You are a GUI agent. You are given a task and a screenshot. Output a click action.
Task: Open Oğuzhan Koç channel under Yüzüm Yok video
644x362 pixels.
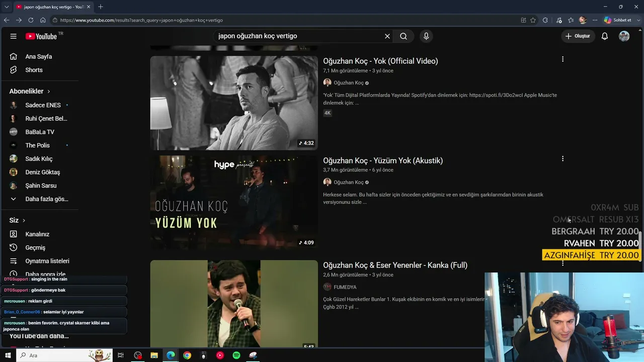[x=349, y=183]
